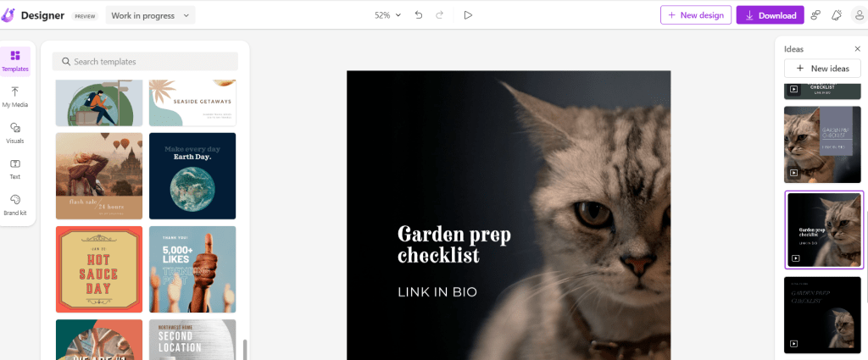Pick the 5,000+ Likes template
This screenshot has width=868, height=360.
coord(192,269)
